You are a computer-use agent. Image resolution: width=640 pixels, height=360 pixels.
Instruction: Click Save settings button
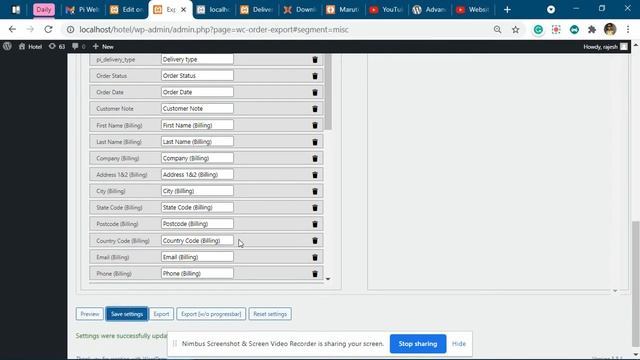pyautogui.click(x=127, y=314)
